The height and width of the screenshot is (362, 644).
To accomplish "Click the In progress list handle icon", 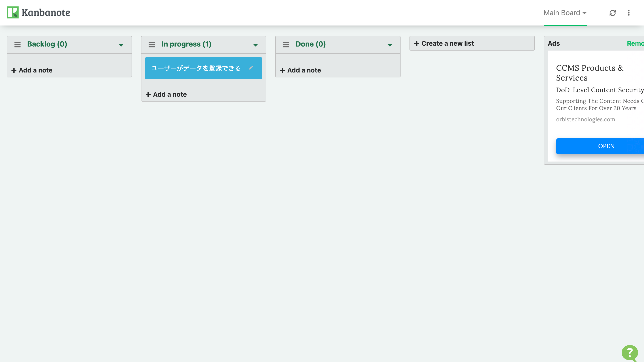I will [x=152, y=45].
